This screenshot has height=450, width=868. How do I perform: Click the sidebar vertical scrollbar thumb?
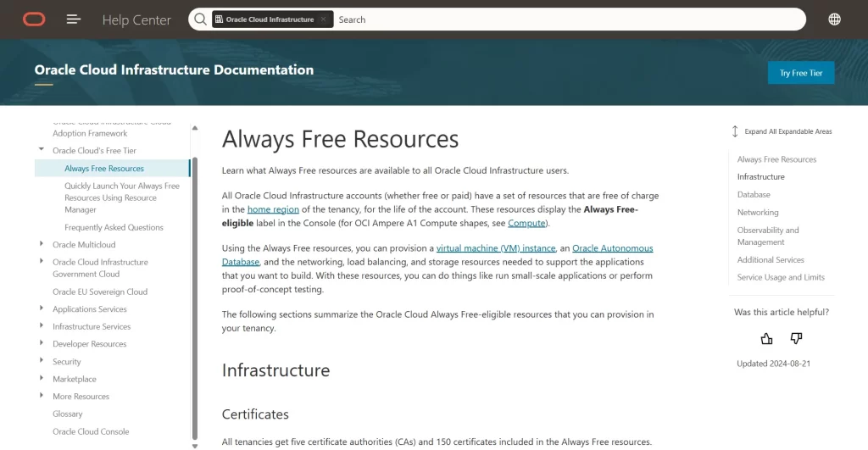(x=195, y=297)
